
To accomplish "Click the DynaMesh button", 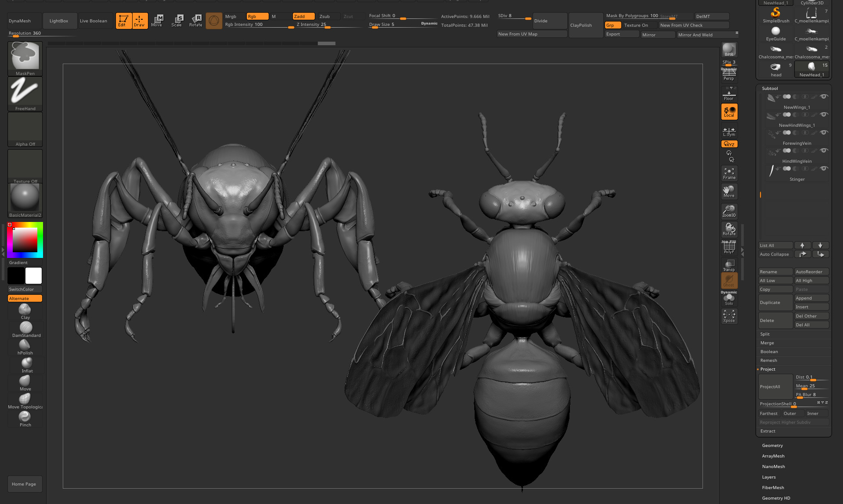I will point(24,21).
